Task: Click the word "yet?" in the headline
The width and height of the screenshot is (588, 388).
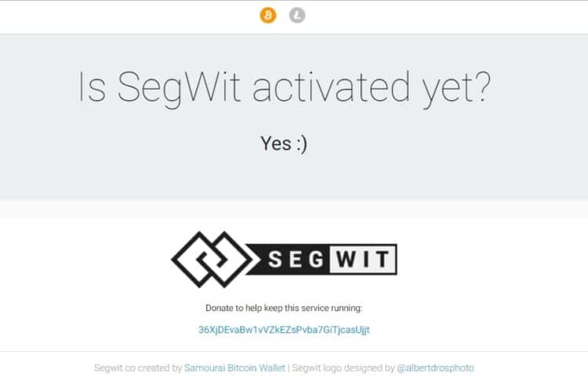Action: click(455, 89)
